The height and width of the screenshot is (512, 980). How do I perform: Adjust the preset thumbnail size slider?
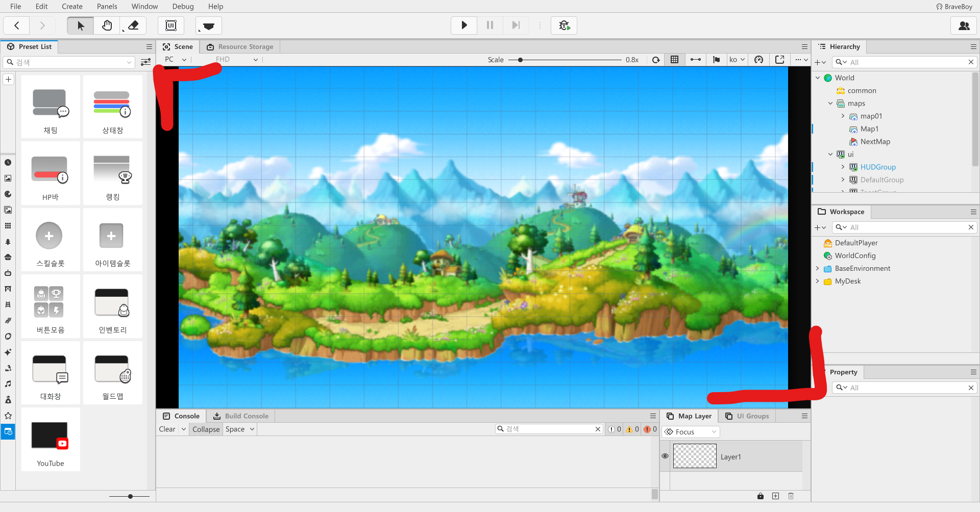[130, 496]
